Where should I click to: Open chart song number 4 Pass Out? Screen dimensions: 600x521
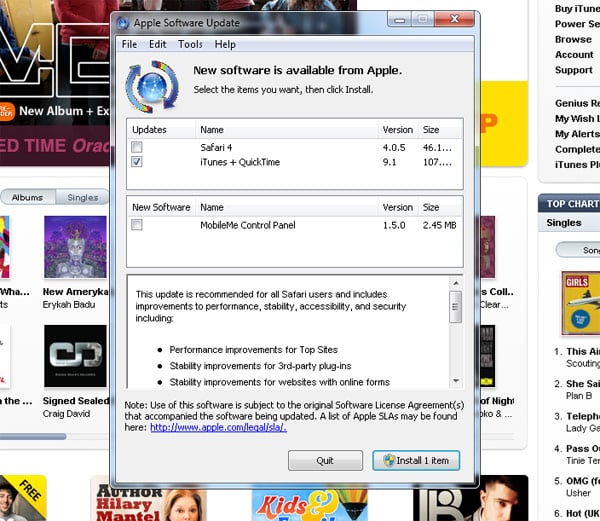click(x=583, y=449)
